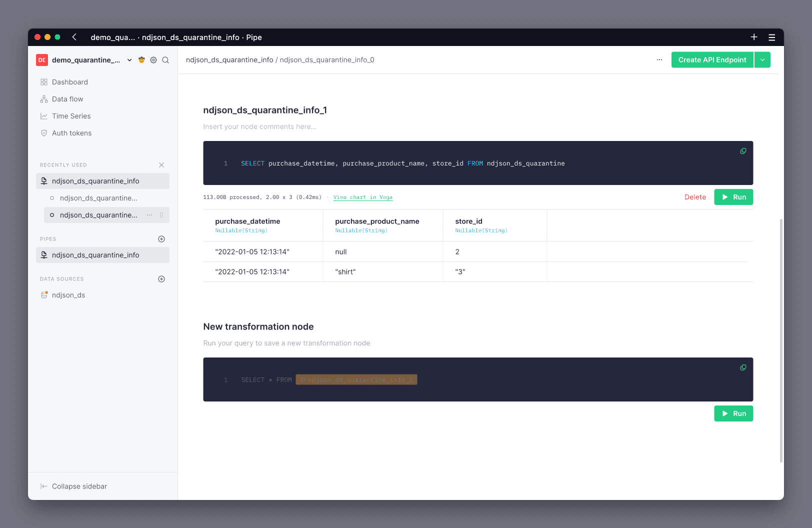This screenshot has width=812, height=528.
Task: Open workspace settings gear icon
Action: (153, 60)
